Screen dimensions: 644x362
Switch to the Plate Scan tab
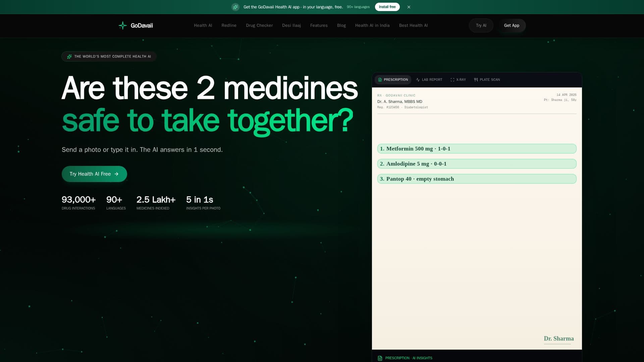coord(487,80)
